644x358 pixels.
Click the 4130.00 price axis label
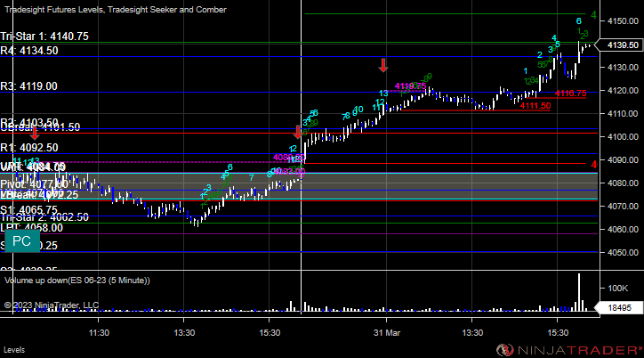click(x=623, y=68)
